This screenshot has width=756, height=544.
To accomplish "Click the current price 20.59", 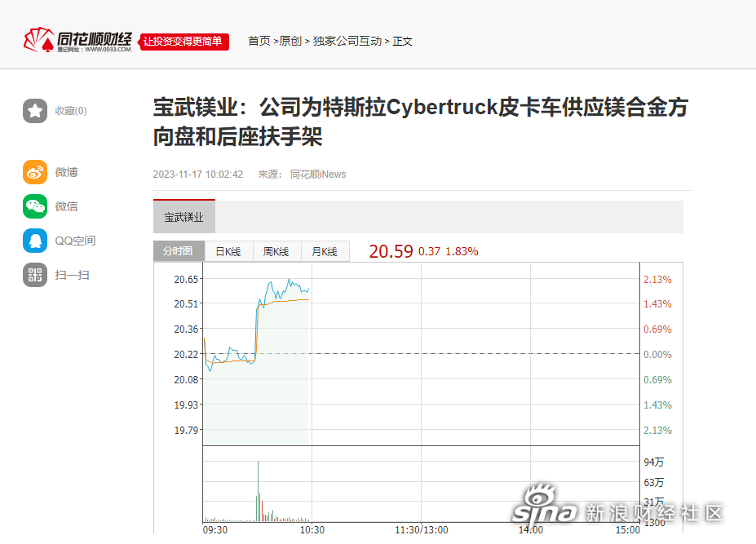I will [x=391, y=251].
